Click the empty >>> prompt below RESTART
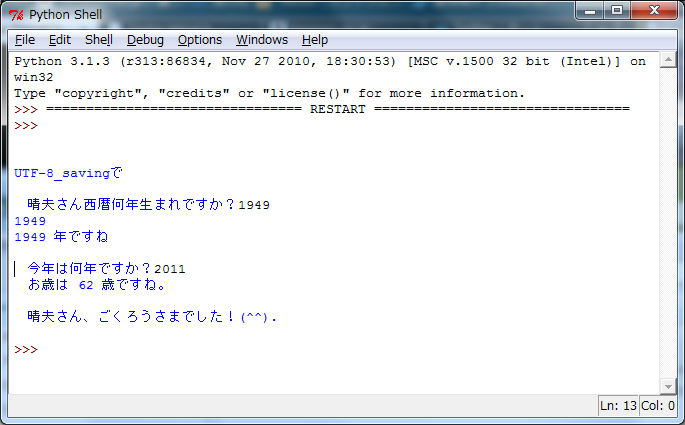Viewport: 685px width, 425px height. [x=26, y=126]
